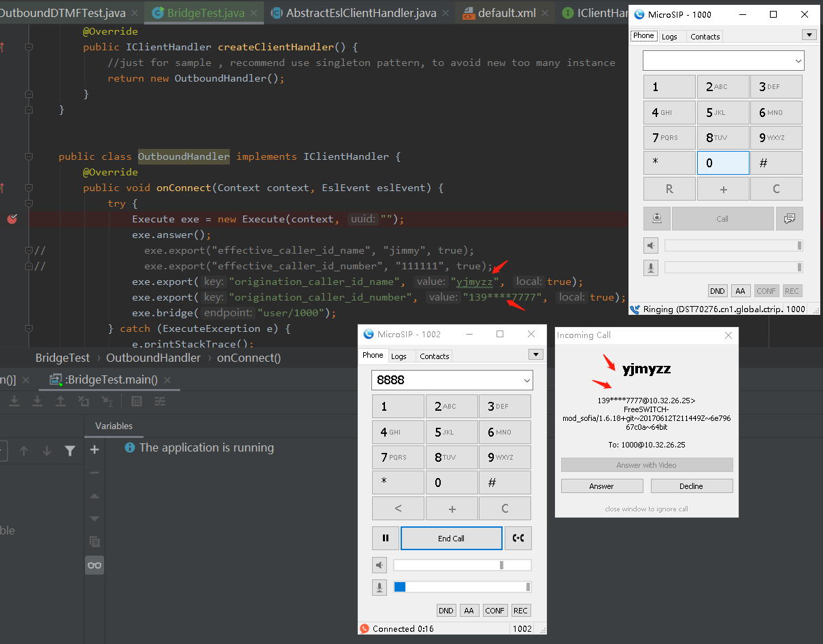
Task: Answer the incoming call
Action: (602, 486)
